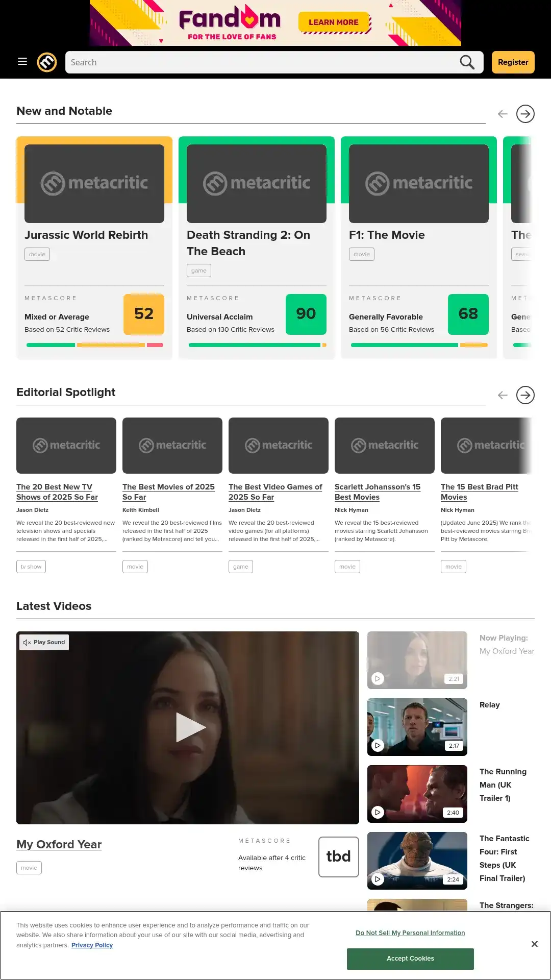Click the Accept Cookies button
The height and width of the screenshot is (980, 551).
(x=410, y=959)
